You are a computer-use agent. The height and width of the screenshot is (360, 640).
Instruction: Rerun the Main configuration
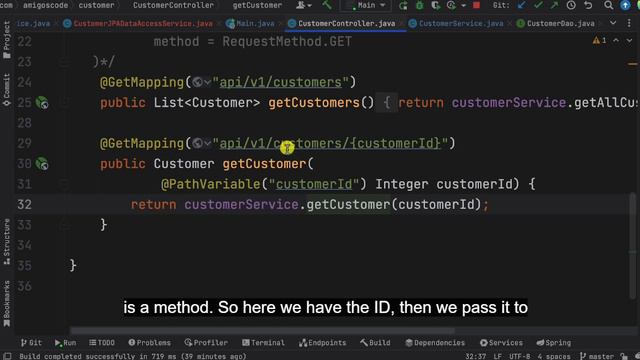click(x=403, y=5)
